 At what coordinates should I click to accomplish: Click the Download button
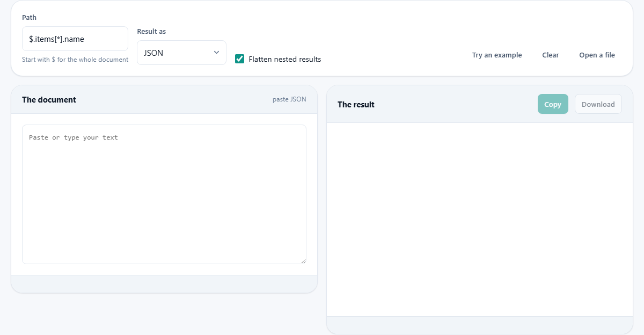(x=598, y=104)
